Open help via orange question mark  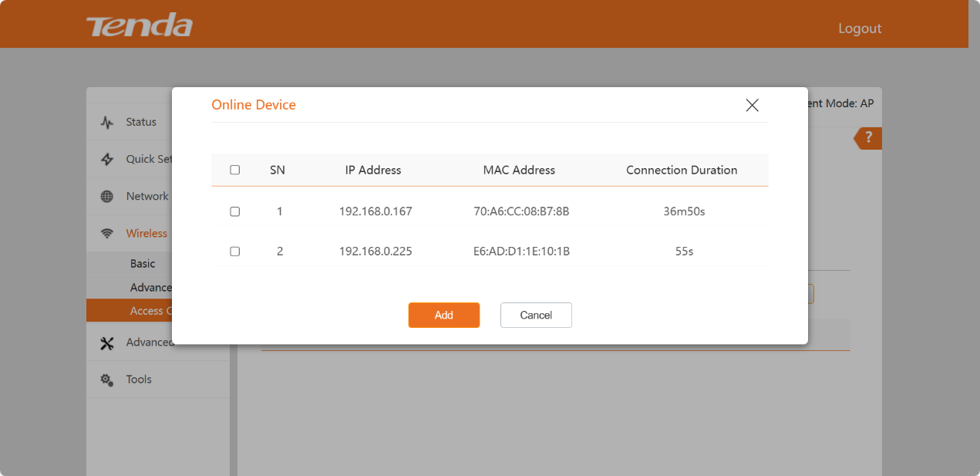click(868, 138)
